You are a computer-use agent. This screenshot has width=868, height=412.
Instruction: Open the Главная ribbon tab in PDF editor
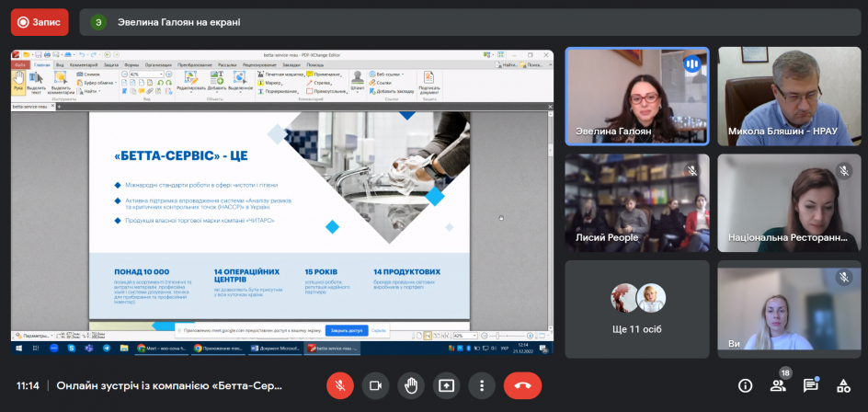(x=42, y=65)
